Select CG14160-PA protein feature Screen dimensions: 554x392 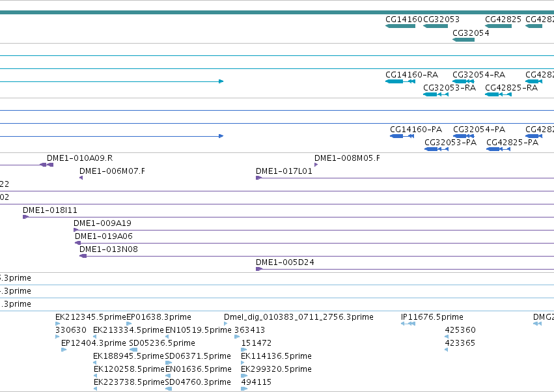point(402,136)
